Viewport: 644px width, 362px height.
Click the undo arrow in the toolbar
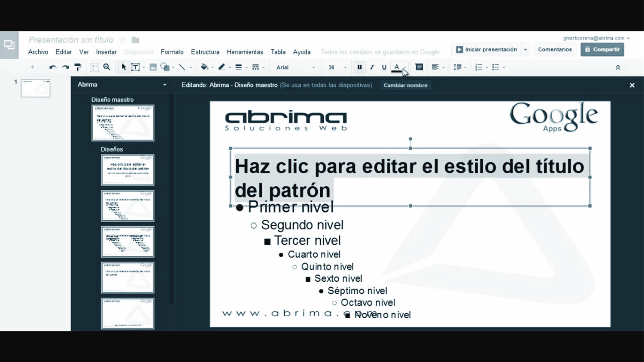point(53,67)
